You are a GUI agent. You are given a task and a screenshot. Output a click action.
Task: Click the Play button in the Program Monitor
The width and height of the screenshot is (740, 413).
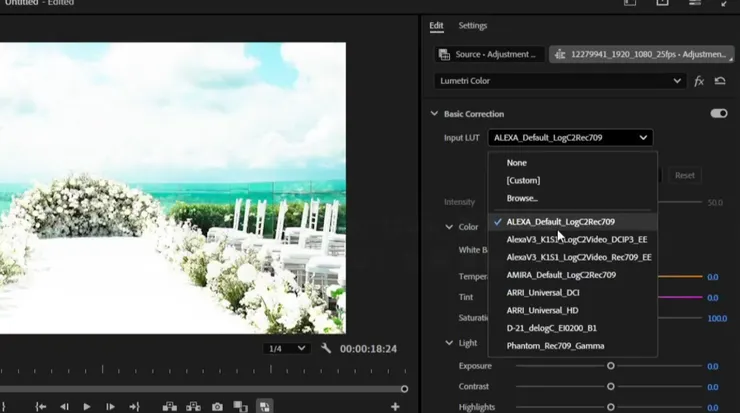pos(87,406)
